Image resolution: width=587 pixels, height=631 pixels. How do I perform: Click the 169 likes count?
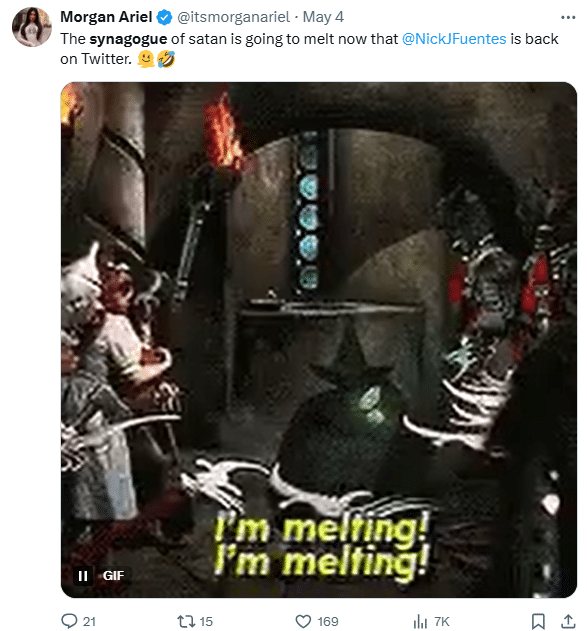328,621
